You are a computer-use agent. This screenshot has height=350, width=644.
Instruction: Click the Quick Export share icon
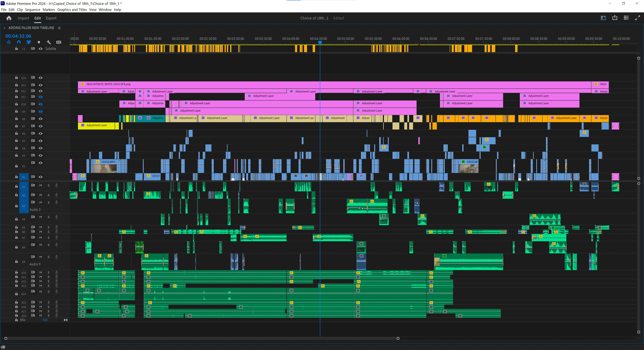coord(615,18)
